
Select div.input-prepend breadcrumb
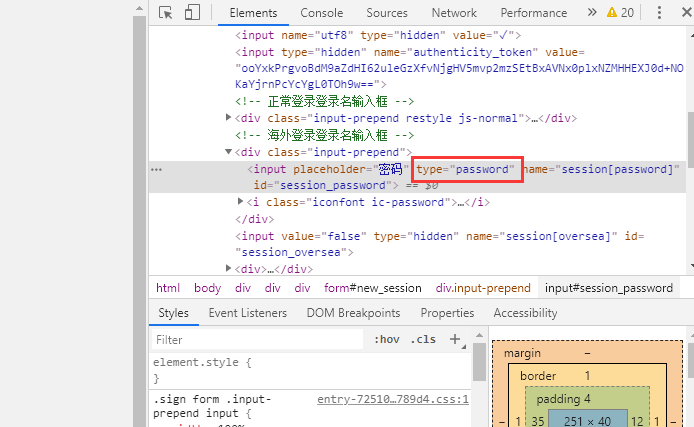483,288
